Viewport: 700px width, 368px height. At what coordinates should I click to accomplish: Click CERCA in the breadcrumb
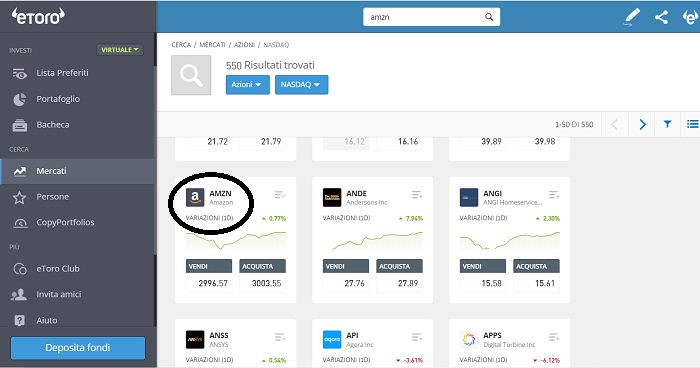tap(181, 45)
